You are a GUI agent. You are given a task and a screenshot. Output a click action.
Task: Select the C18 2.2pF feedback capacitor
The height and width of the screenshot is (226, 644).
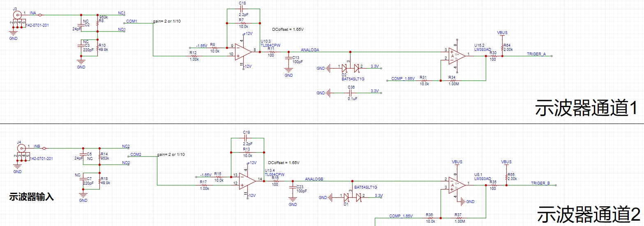243,10
